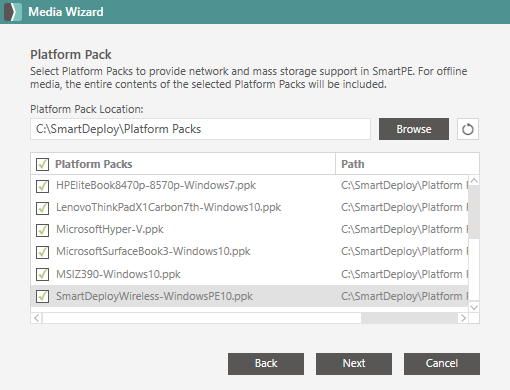Click the vertical scrollbar thumb
Screen dimensions: 510x390
[474, 212]
